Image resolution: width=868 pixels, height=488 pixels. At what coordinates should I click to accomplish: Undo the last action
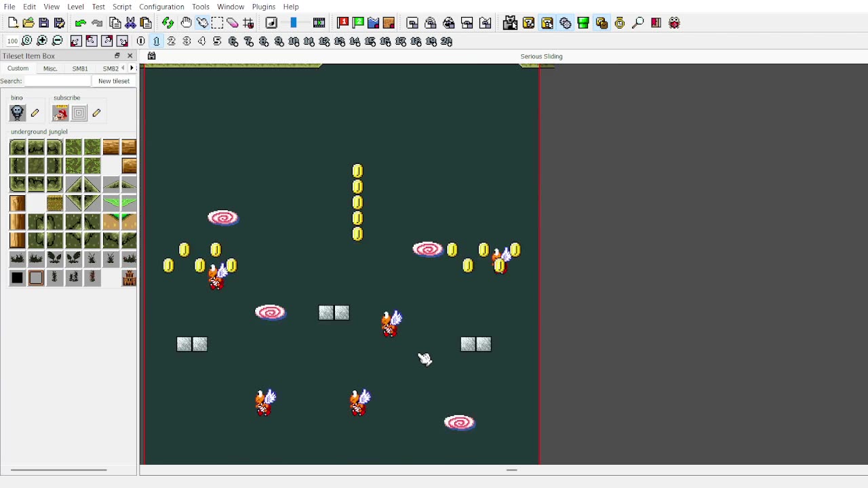80,23
